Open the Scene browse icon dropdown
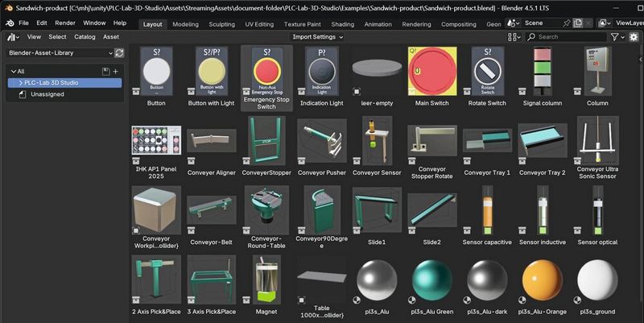Screen dimensions: 644x323 (x=514, y=23)
